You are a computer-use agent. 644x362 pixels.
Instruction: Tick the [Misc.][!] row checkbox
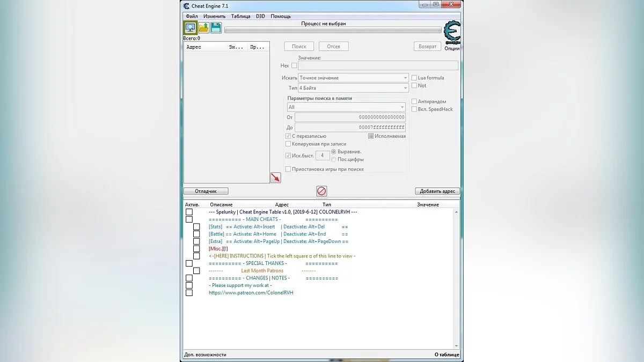(x=196, y=249)
